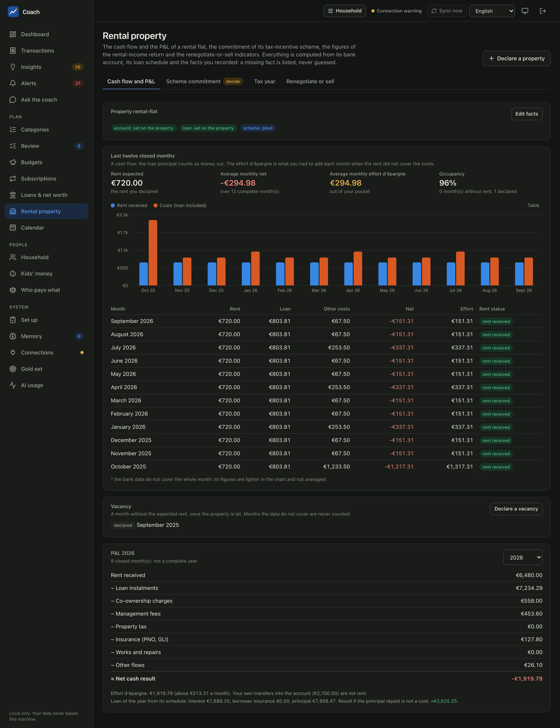
Task: Switch to the Tax year tab
Action: click(265, 81)
